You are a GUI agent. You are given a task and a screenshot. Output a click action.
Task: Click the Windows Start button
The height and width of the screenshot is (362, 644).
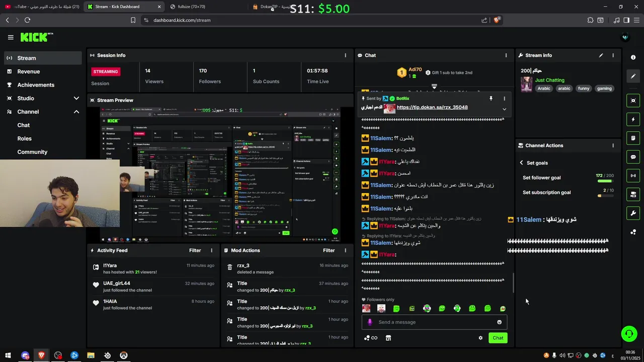tap(8, 355)
